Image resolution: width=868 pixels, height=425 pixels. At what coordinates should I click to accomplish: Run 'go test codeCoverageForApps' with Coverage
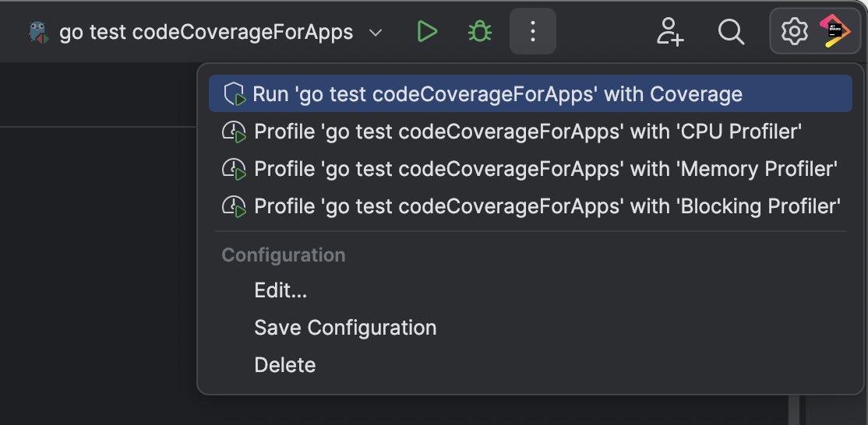pos(497,95)
